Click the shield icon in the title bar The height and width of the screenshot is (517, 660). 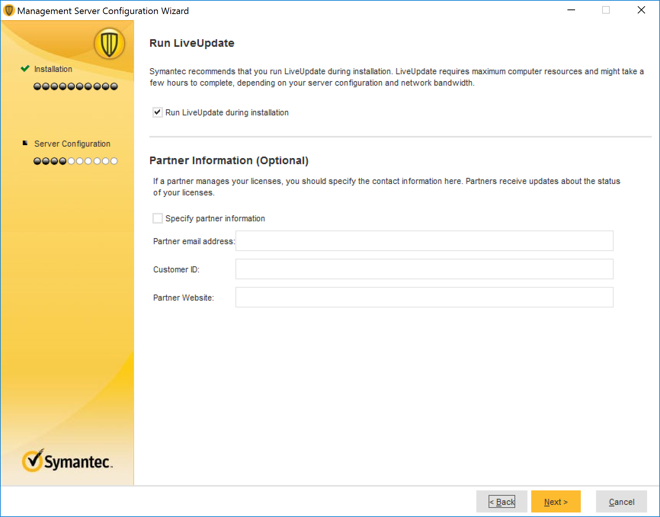click(x=9, y=11)
